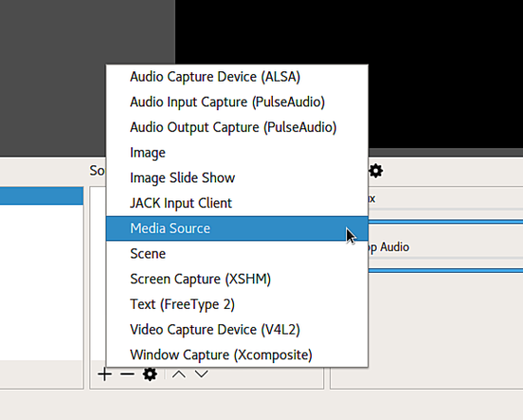Select the Scene menu entry
This screenshot has height=420, width=523.
[237, 254]
